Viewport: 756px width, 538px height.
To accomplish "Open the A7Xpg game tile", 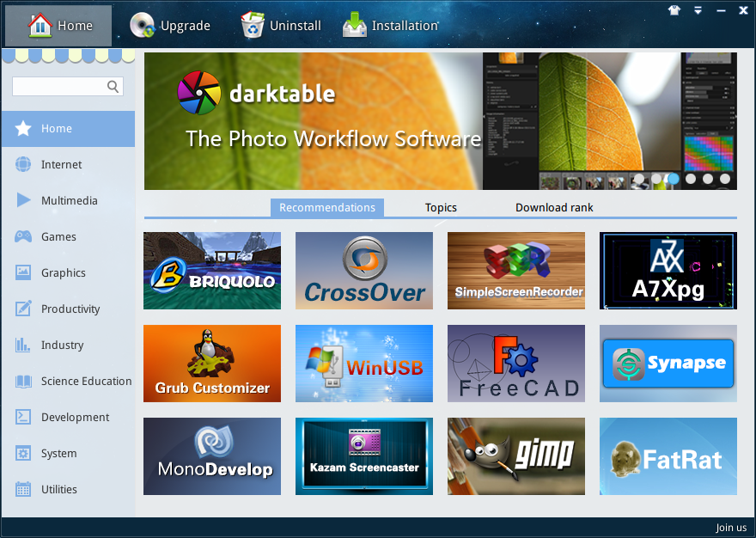I will (x=668, y=271).
